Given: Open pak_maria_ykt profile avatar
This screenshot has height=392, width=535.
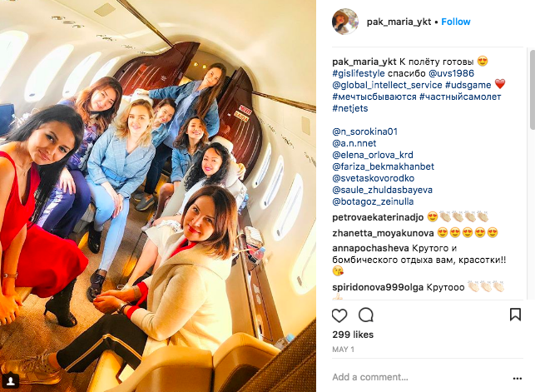Looking at the screenshot, I should (x=345, y=22).
